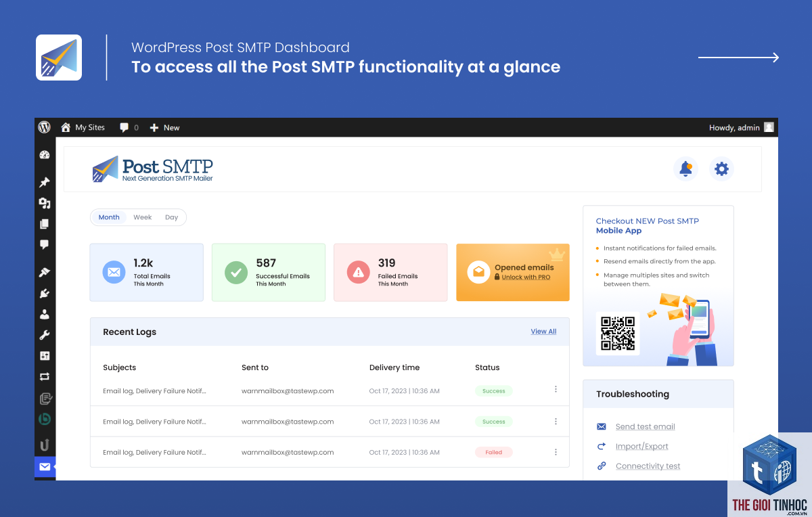Image resolution: width=812 pixels, height=517 pixels.
Task: Open the Dashboard sidebar icon
Action: (45, 155)
